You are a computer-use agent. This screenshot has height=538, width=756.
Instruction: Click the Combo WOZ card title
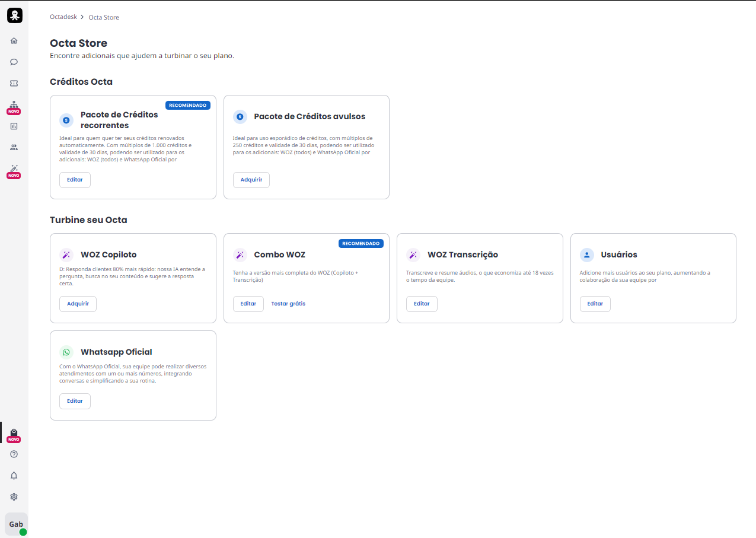pyautogui.click(x=279, y=254)
